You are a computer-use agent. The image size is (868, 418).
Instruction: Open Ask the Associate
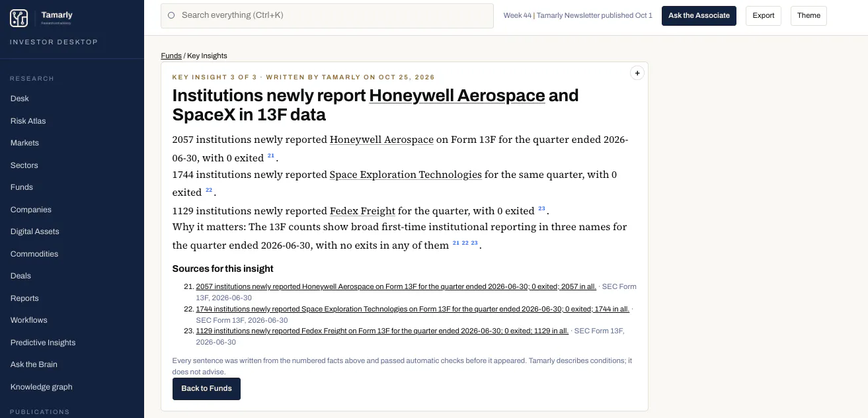(x=699, y=16)
